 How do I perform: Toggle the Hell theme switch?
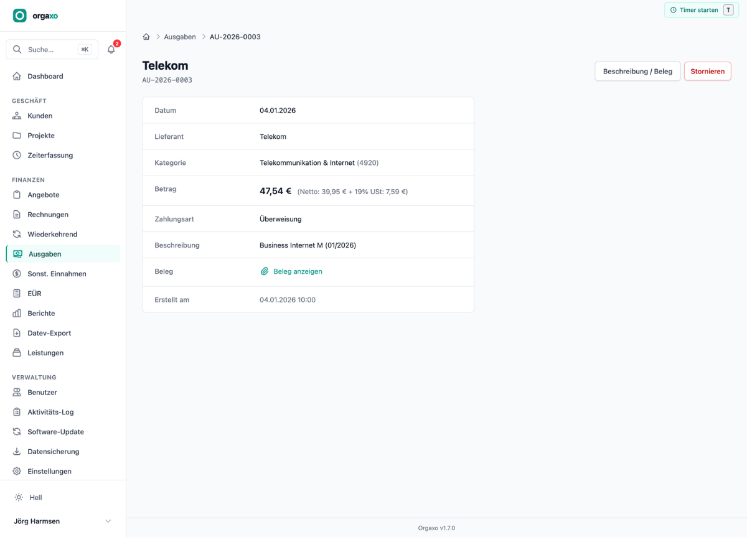[x=63, y=498]
